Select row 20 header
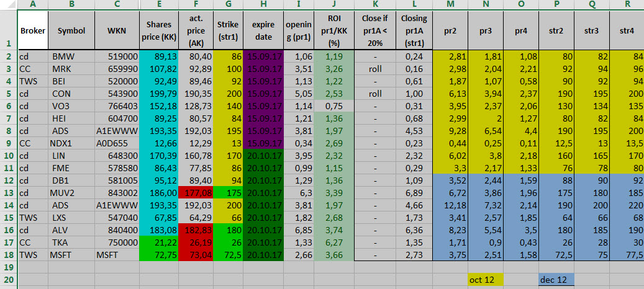Viewport: 644px width, 289px height. 9,280
